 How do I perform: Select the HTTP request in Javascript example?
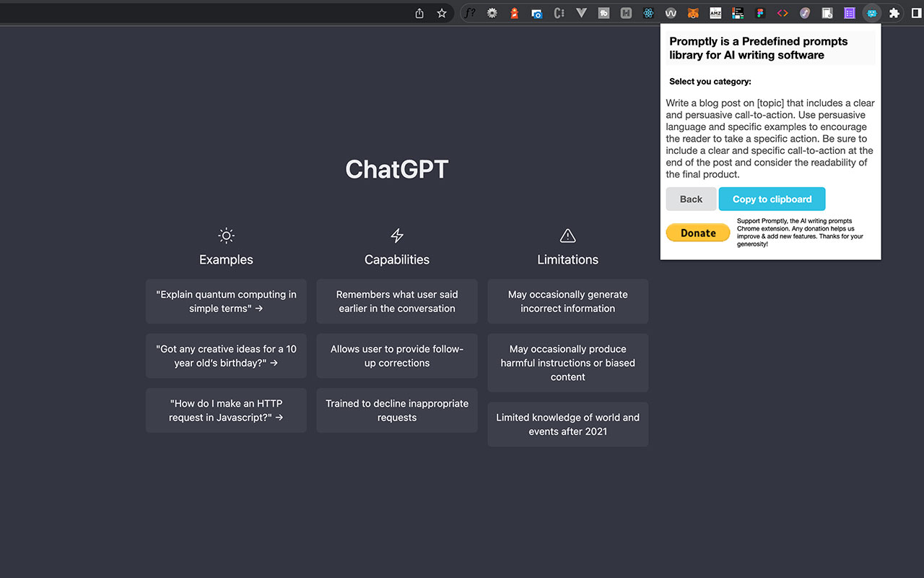tap(226, 410)
